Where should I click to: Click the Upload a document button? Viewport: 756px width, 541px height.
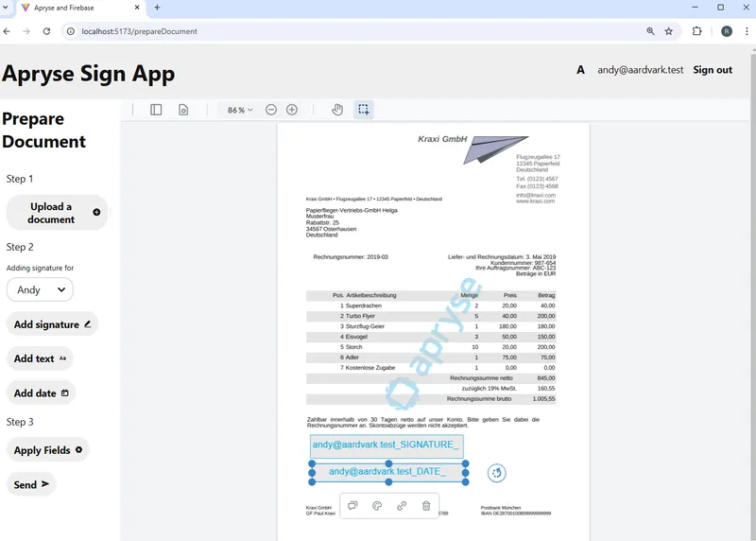coord(57,213)
